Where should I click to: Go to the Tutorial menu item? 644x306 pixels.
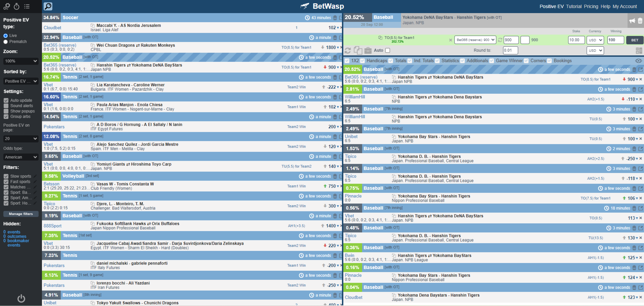[574, 7]
